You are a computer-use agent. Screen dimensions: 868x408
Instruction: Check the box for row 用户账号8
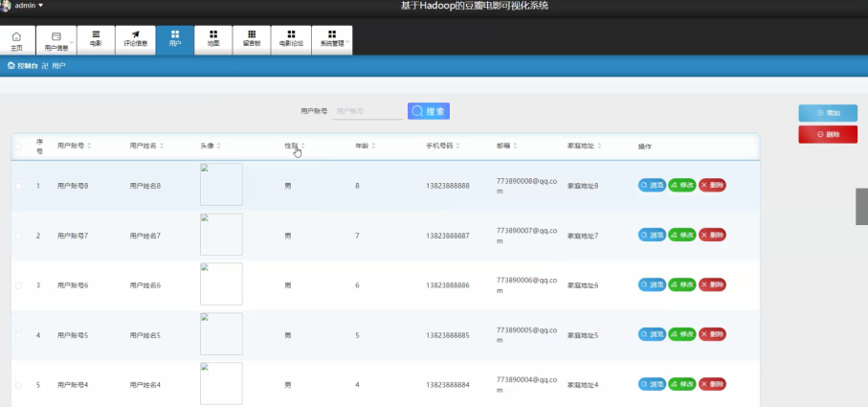pyautogui.click(x=18, y=186)
